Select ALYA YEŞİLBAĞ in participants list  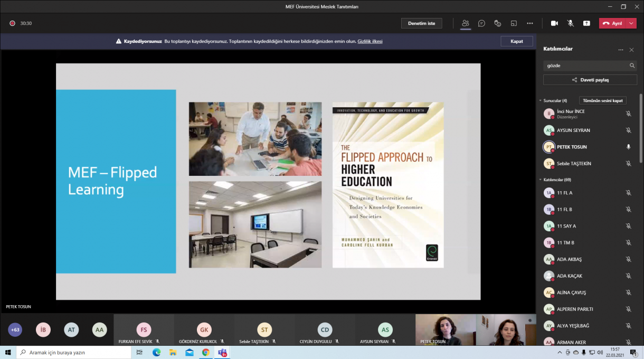coord(588,326)
